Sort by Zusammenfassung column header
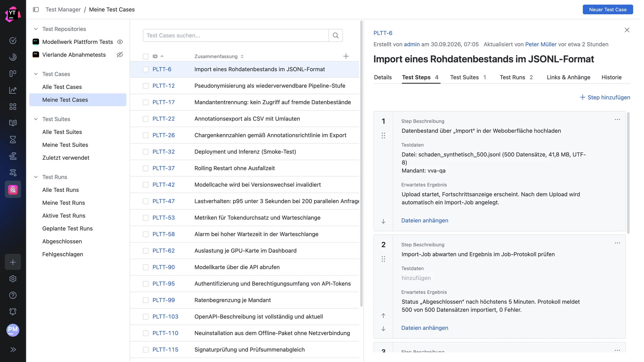Image resolution: width=644 pixels, height=362 pixels. click(219, 56)
